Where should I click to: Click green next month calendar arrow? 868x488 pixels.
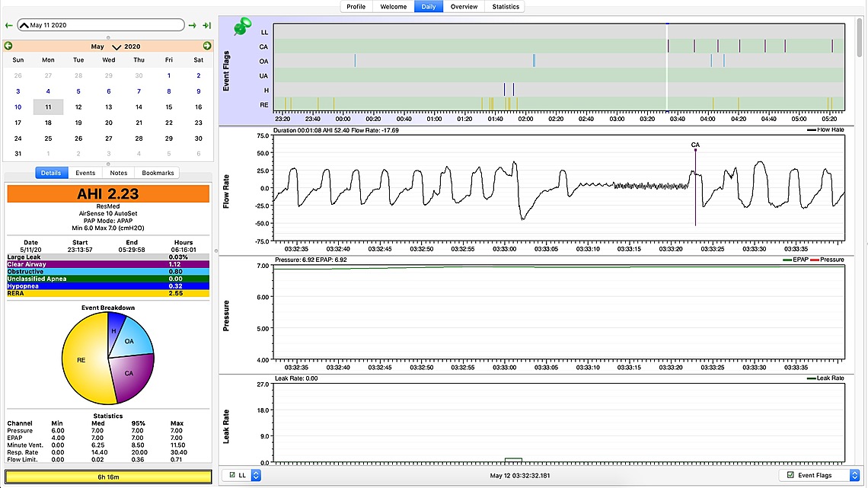pos(207,46)
